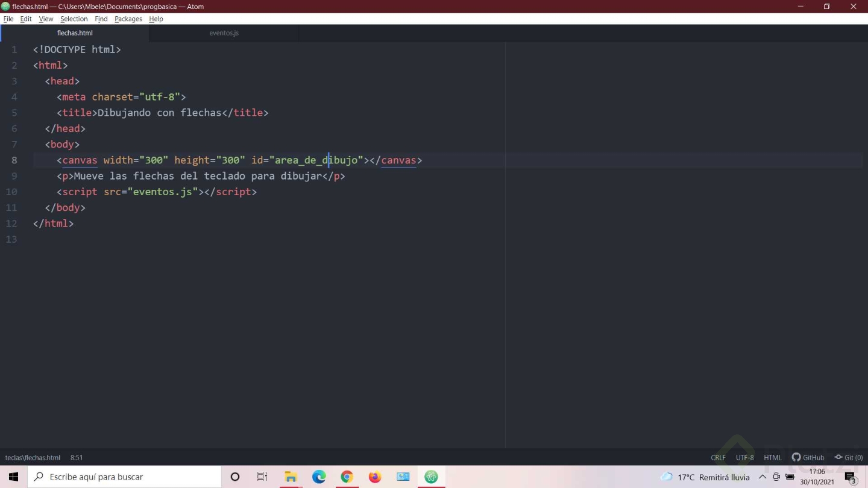Click the width="300" attribute on canvas line
The image size is (868, 488).
click(x=136, y=160)
